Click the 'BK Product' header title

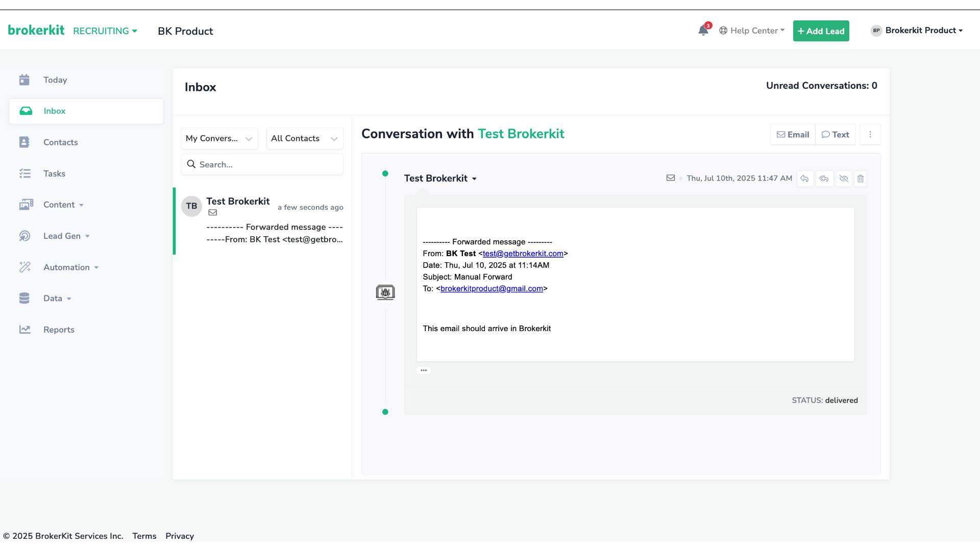click(185, 31)
